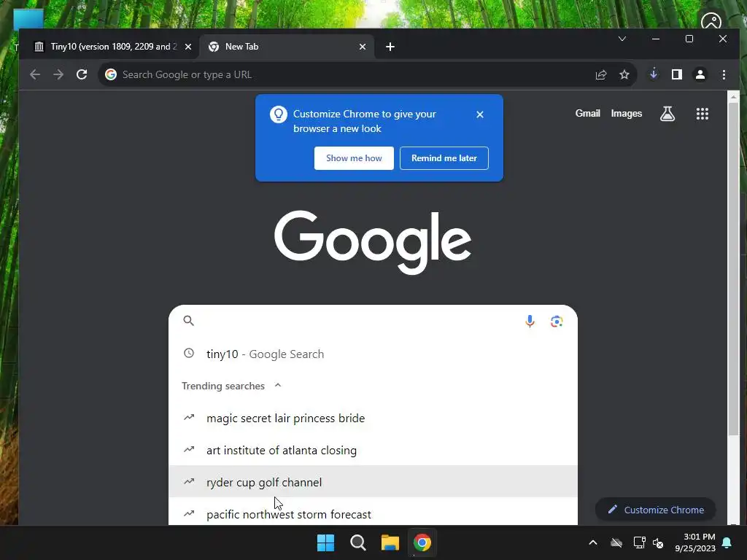Open the Gmail link
747x560 pixels.
coord(587,113)
